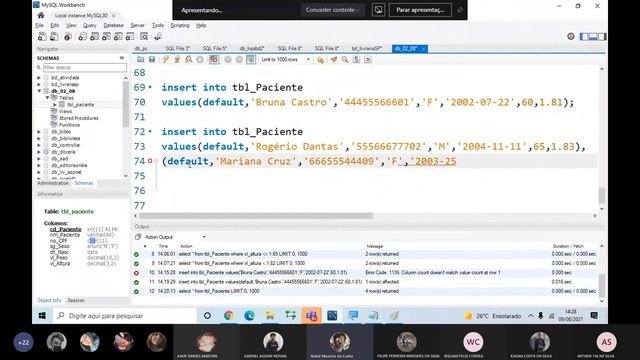The height and width of the screenshot is (360, 640).
Task: Expand the tbl_paciente table node
Action: pos(55,104)
